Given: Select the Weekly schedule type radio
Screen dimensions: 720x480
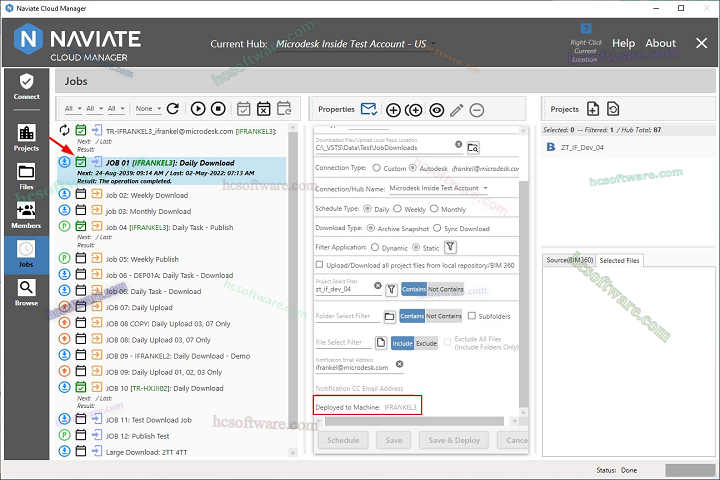Looking at the screenshot, I should (x=398, y=209).
